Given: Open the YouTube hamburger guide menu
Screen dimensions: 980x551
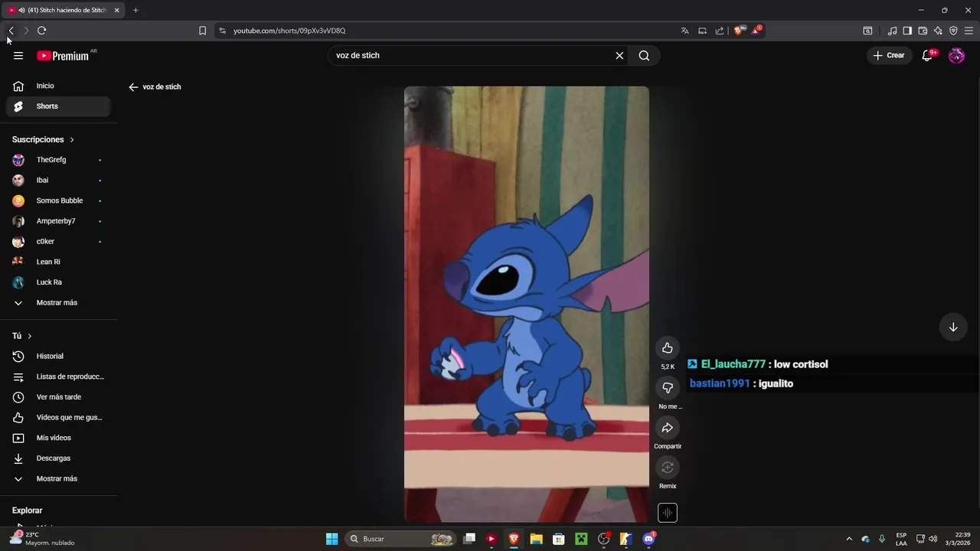Looking at the screenshot, I should (18, 55).
